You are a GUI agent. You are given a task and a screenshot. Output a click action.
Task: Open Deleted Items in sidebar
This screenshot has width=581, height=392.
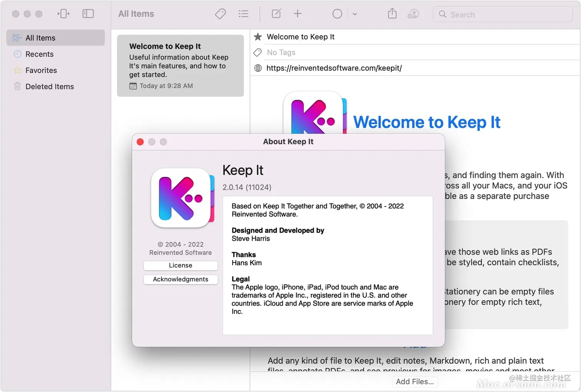56,86
